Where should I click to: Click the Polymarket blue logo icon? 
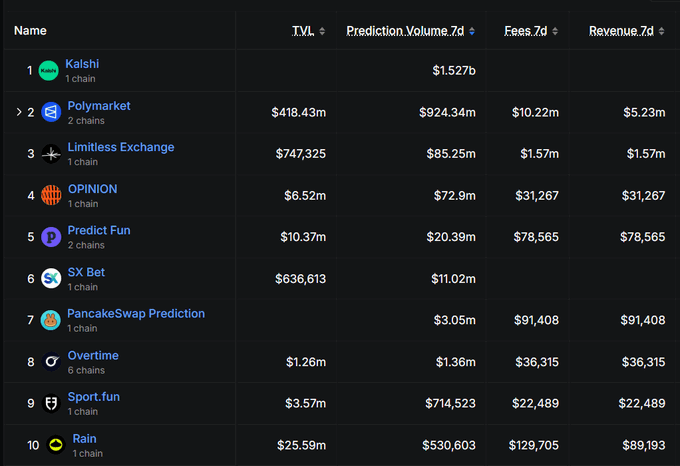(x=51, y=112)
